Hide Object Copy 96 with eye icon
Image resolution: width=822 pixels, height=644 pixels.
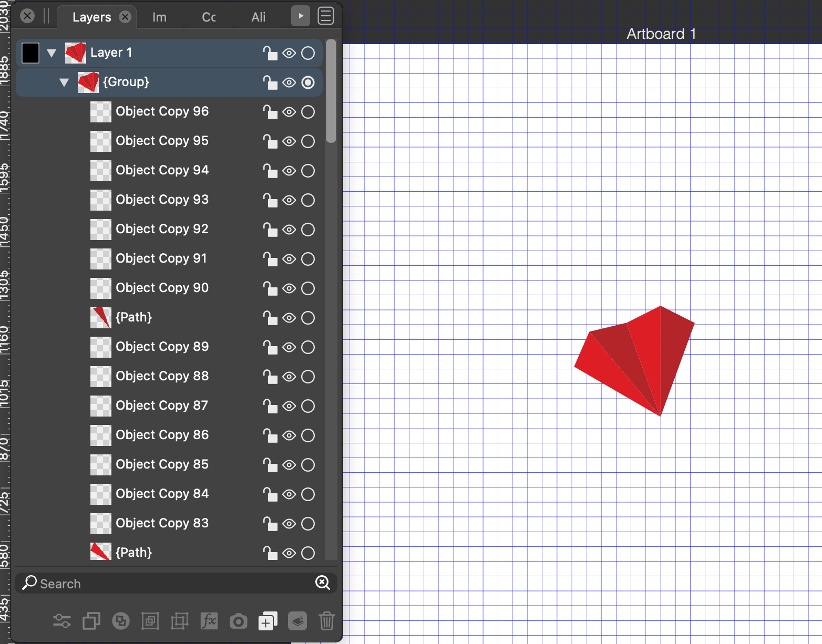(289, 112)
